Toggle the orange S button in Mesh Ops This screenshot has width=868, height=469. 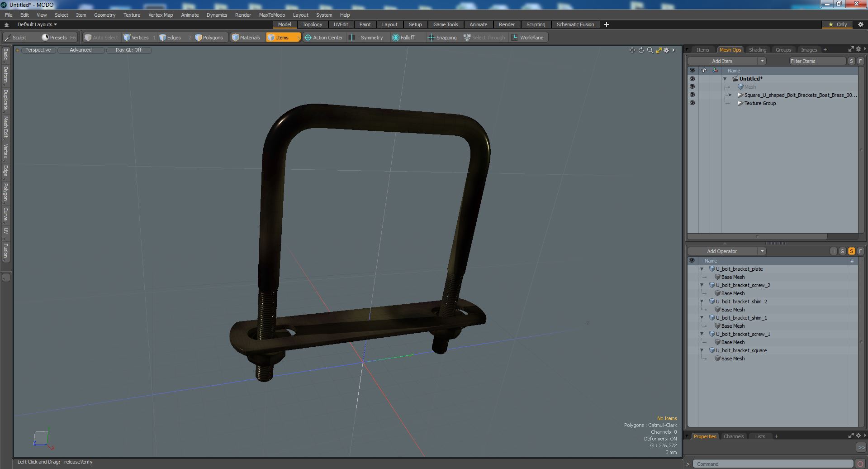pyautogui.click(x=851, y=251)
